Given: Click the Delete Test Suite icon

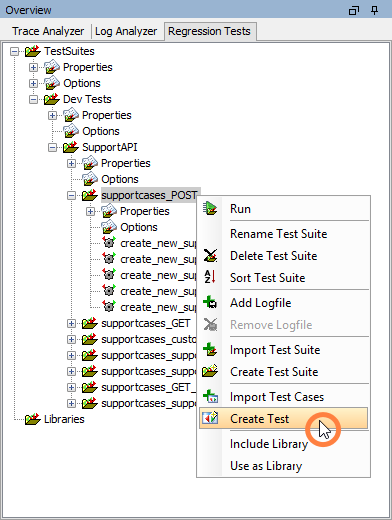Looking at the screenshot, I should [x=210, y=256].
